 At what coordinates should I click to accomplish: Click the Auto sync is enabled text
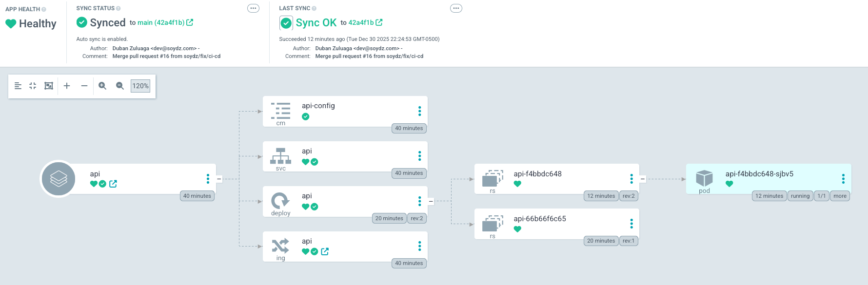102,39
